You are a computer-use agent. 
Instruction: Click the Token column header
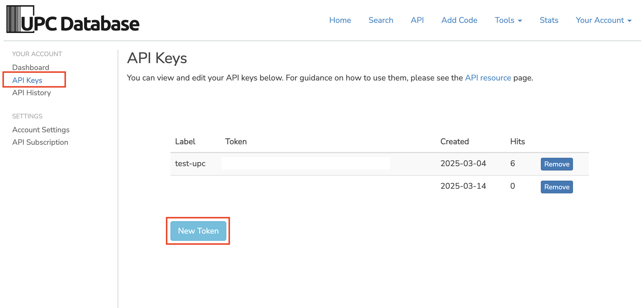point(236,142)
